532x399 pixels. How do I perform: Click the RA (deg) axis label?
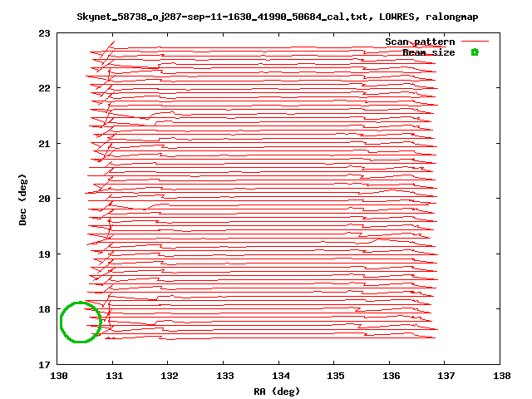[277, 392]
